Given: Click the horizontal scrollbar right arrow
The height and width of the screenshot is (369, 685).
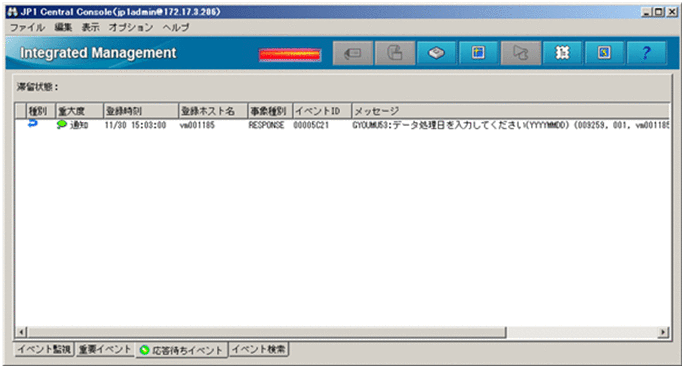Looking at the screenshot, I should click(664, 332).
